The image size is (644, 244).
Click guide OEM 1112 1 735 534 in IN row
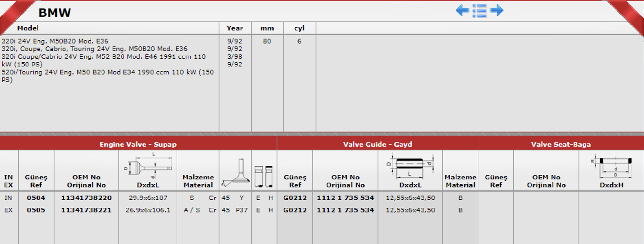point(345,198)
